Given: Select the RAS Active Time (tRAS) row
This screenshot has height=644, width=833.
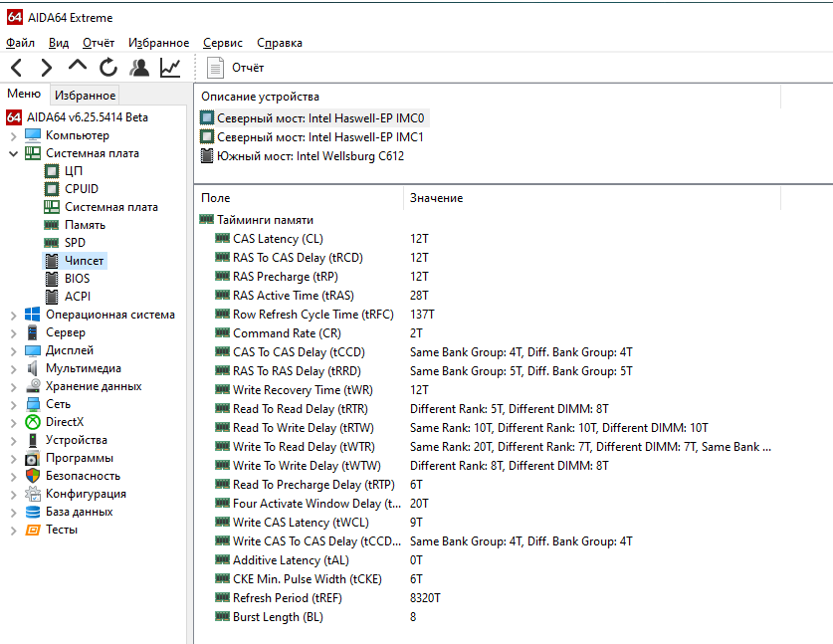Looking at the screenshot, I should [x=486, y=296].
